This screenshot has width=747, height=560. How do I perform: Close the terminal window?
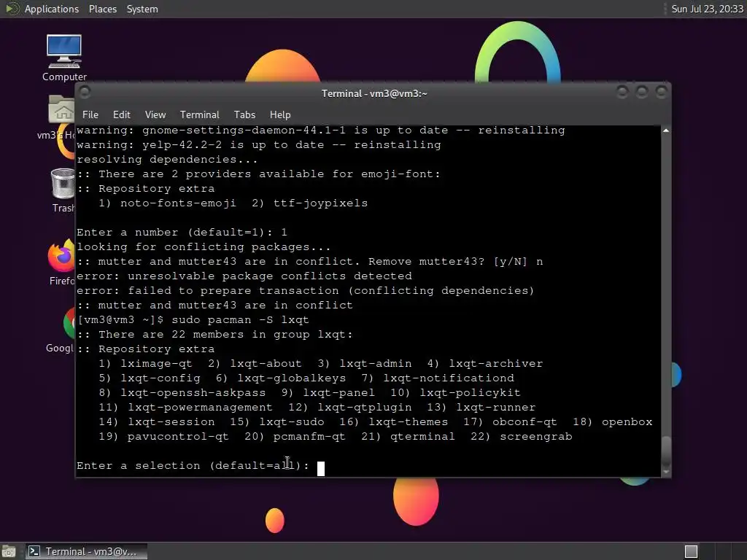pos(661,91)
